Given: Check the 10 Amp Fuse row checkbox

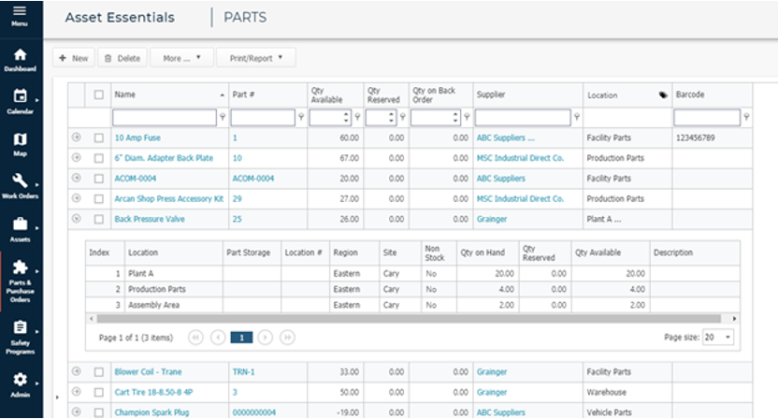Looking at the screenshot, I should pyautogui.click(x=99, y=138).
